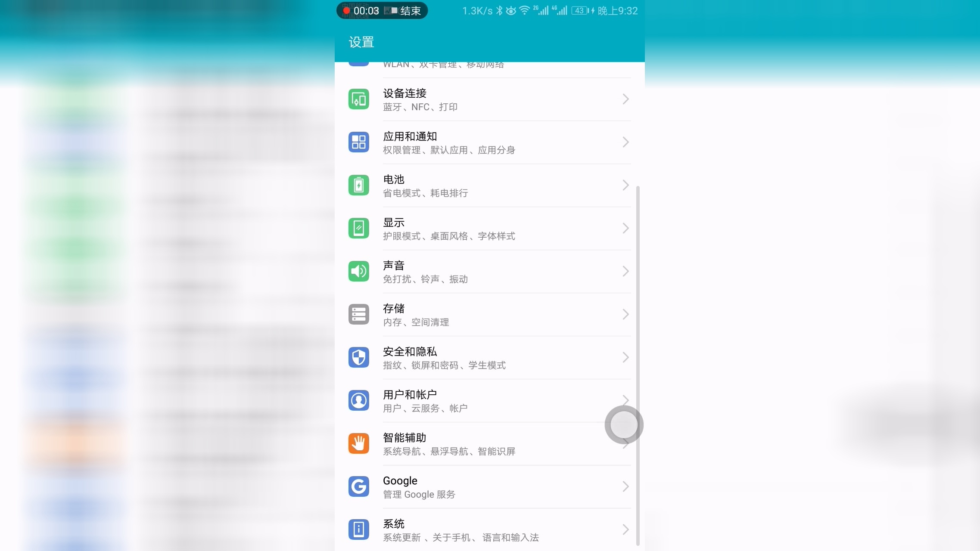Screen dimensions: 980x551
Task: Tap subtitle 权限管理、默认应用、应用分身
Action: tap(449, 150)
